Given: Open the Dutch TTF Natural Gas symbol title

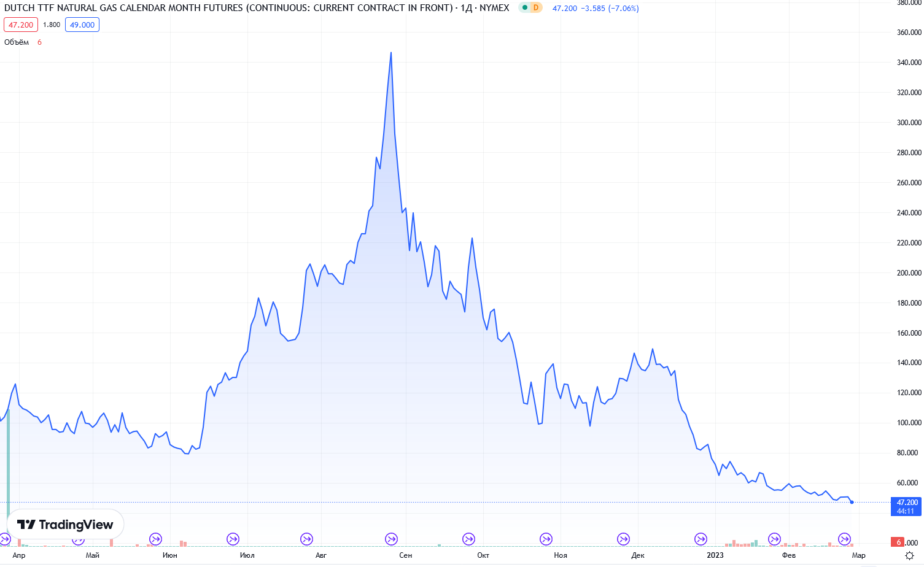Looking at the screenshot, I should pyautogui.click(x=228, y=8).
